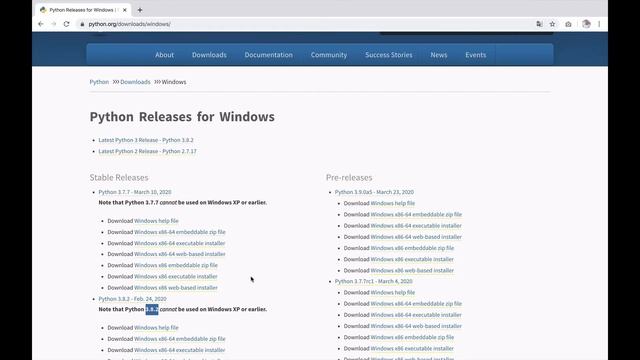Open the Downloads menu in navigation bar
Viewport: 640px width, 360px height.
209,55
